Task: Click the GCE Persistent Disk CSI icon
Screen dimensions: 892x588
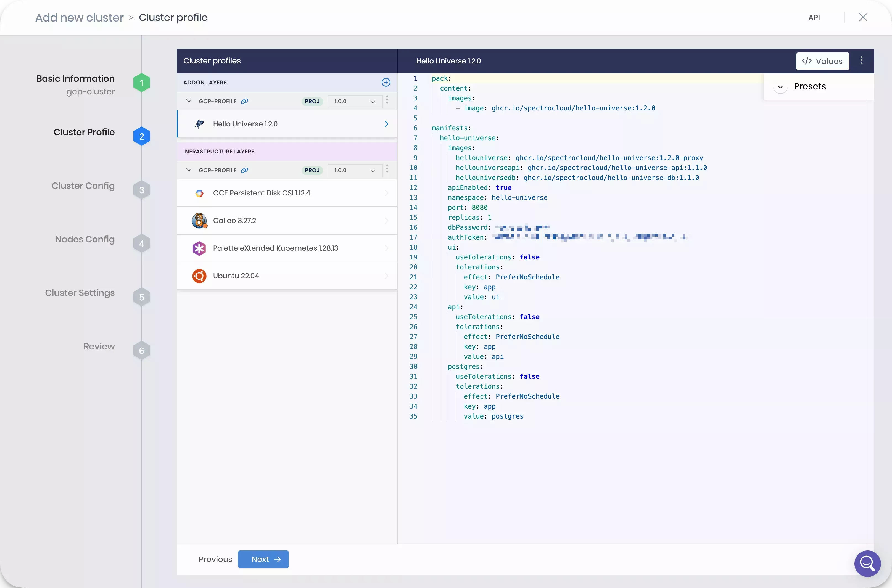Action: 200,193
